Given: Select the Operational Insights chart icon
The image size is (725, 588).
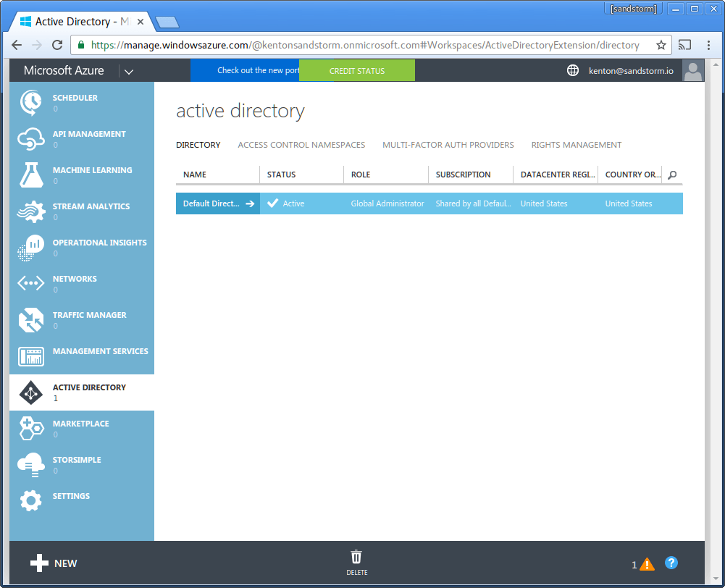Looking at the screenshot, I should (31, 248).
